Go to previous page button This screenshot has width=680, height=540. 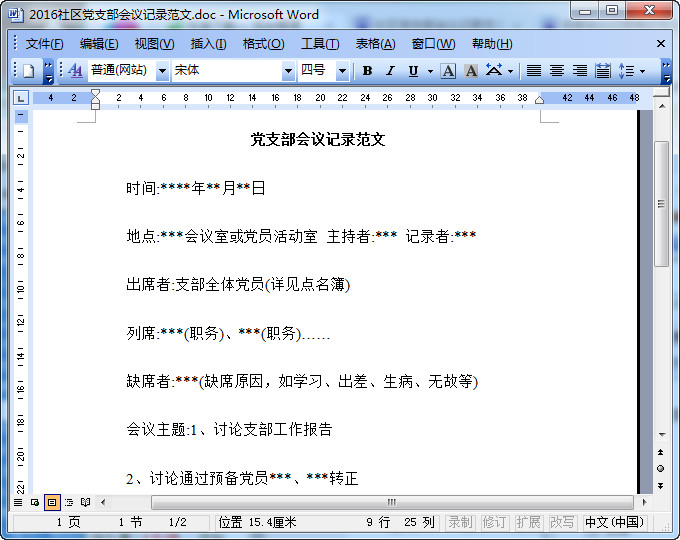[x=660, y=452]
